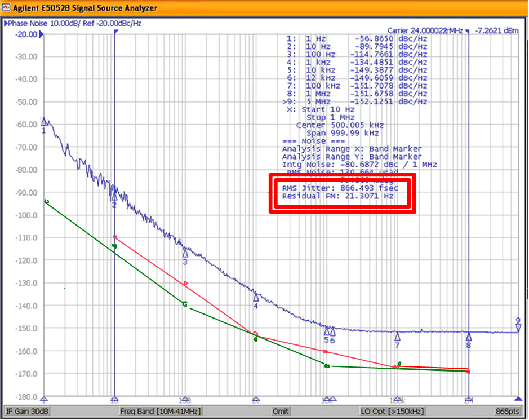The width and height of the screenshot is (529, 420).
Task: Click the Analysis Range Y: Band Marker line
Action: point(352,157)
